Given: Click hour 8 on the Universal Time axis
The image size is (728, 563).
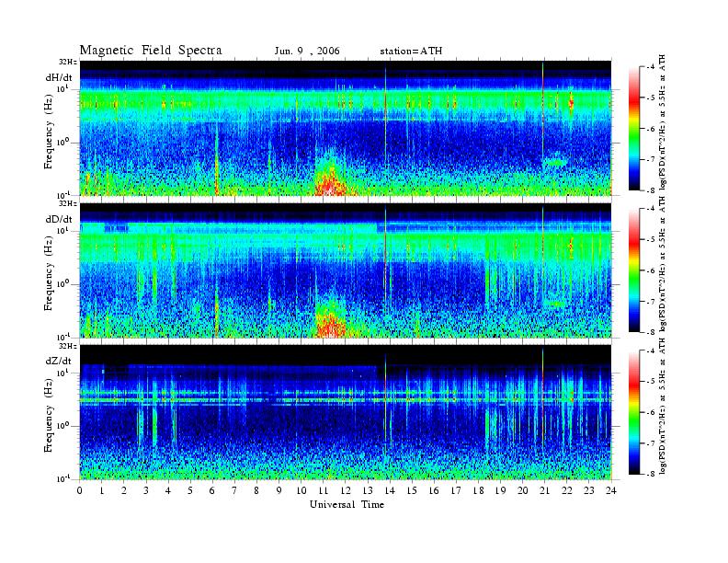Looking at the screenshot, I should 256,490.
